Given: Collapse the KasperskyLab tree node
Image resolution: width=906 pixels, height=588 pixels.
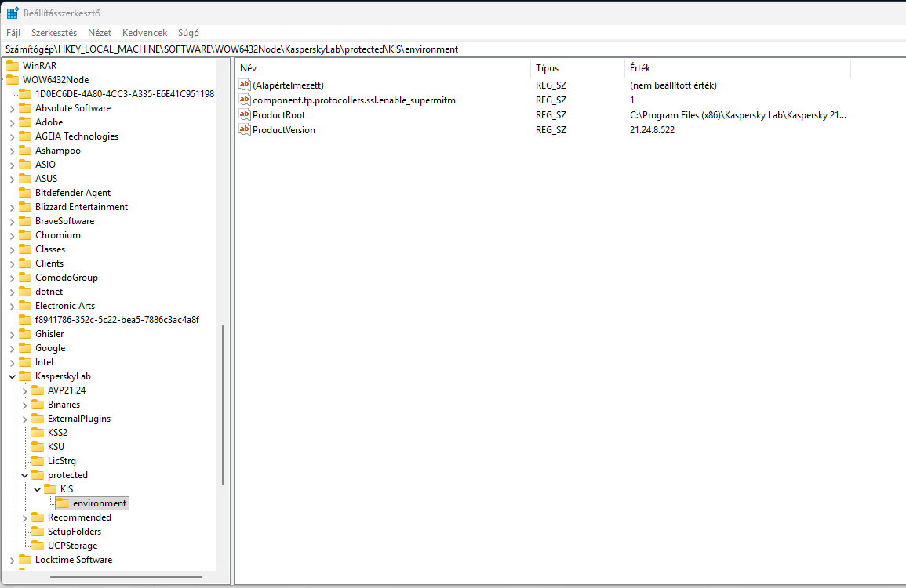Looking at the screenshot, I should tap(12, 376).
